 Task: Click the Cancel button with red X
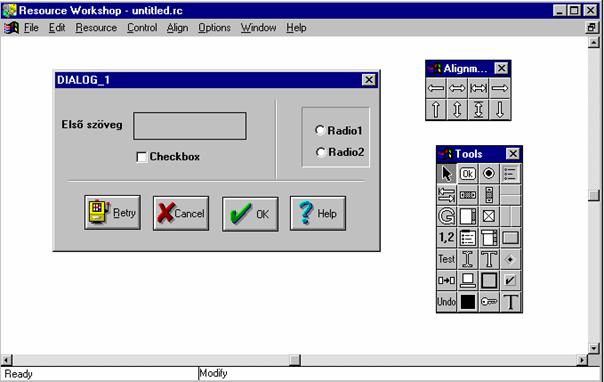pyautogui.click(x=181, y=213)
